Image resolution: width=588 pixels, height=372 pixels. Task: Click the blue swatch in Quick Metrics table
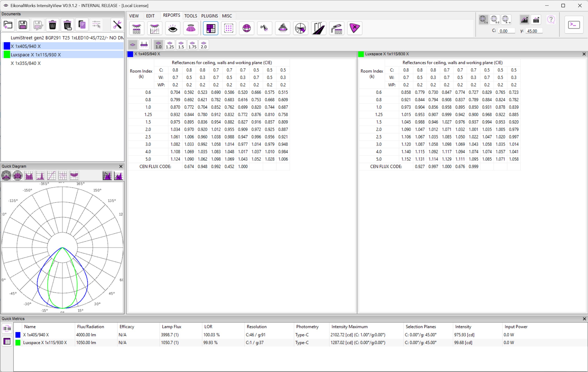(18, 335)
